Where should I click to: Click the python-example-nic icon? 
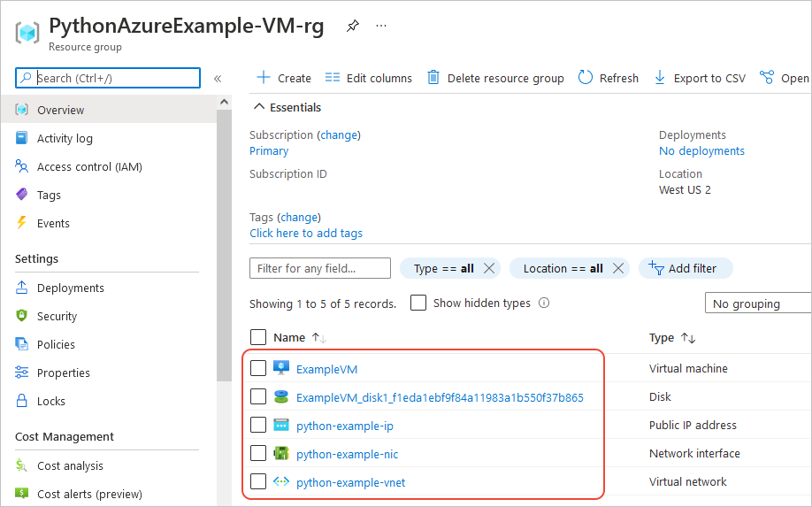pos(281,454)
